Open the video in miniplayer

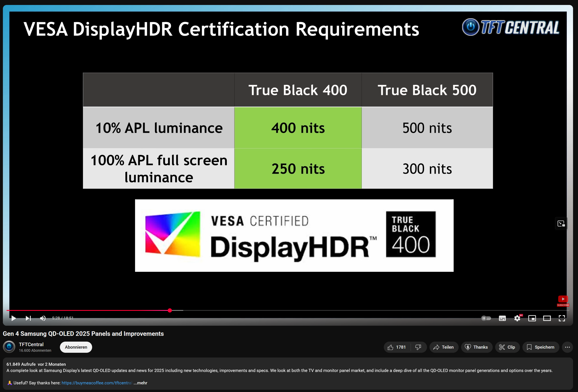click(532, 318)
